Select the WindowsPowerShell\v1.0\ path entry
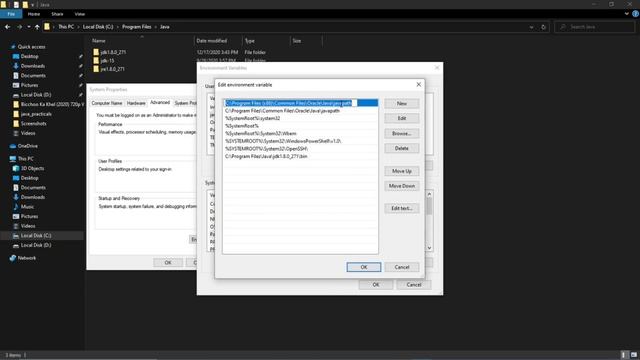The image size is (640, 360). (300, 141)
